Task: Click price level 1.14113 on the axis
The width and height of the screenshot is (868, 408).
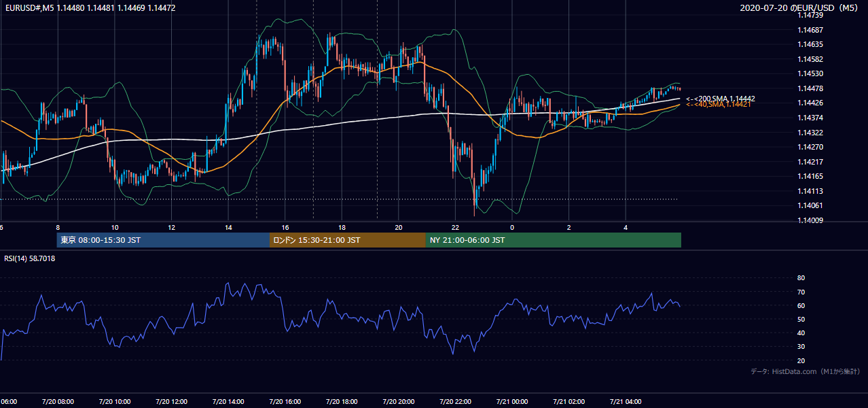Action: pos(810,191)
